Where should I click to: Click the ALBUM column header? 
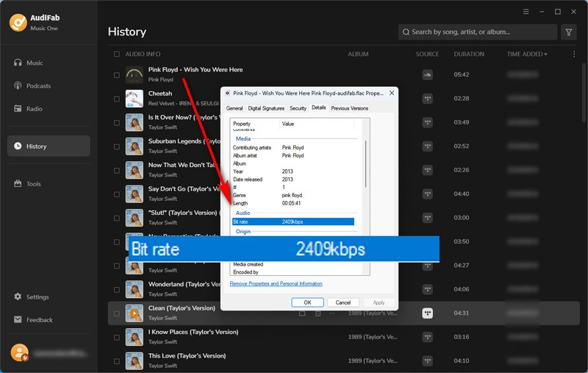[358, 54]
